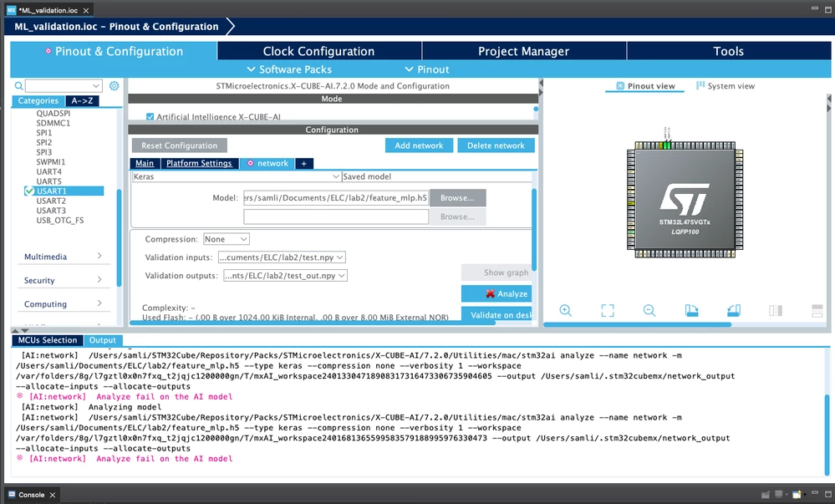Click the display selected console icon at bottom
Screen dimensions: 835x504
click(x=780, y=495)
